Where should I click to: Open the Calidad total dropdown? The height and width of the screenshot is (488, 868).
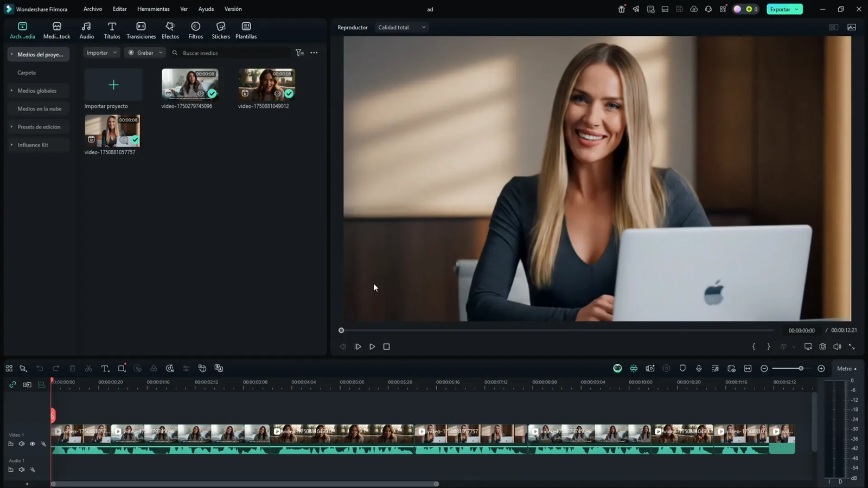tap(401, 27)
